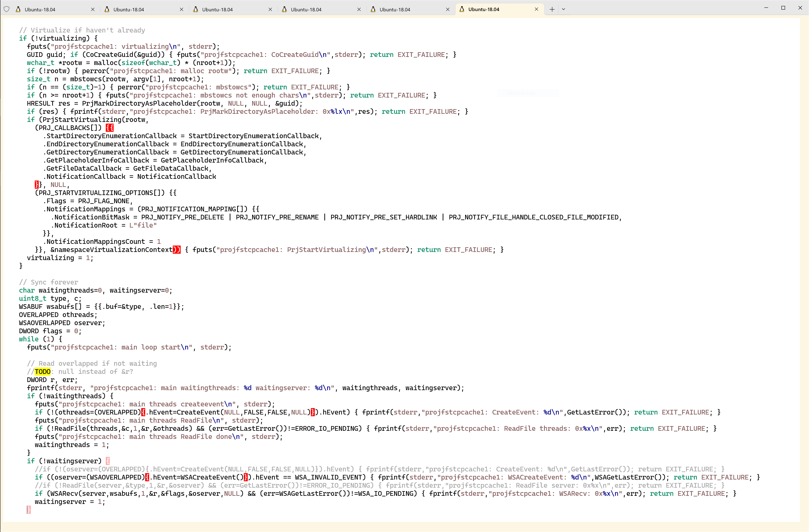The height and width of the screenshot is (532, 809).
Task: Click the penguin icon on fifth tab
Action: click(x=373, y=10)
